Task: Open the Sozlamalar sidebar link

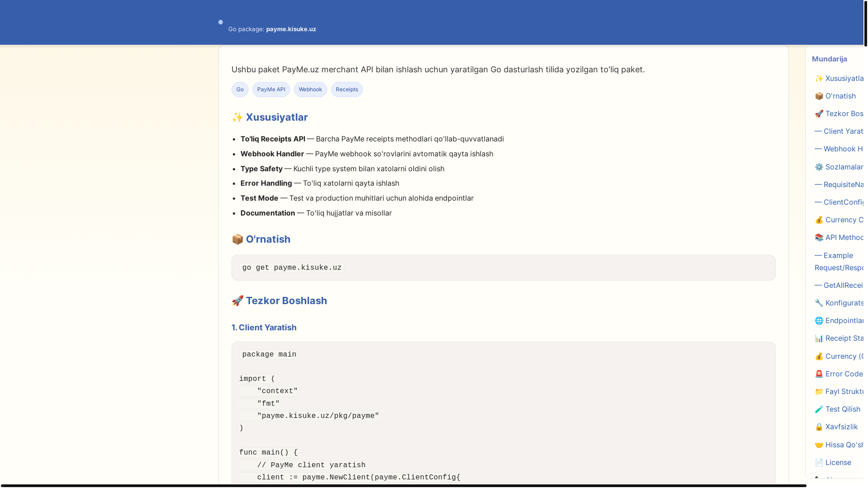Action: pyautogui.click(x=839, y=167)
